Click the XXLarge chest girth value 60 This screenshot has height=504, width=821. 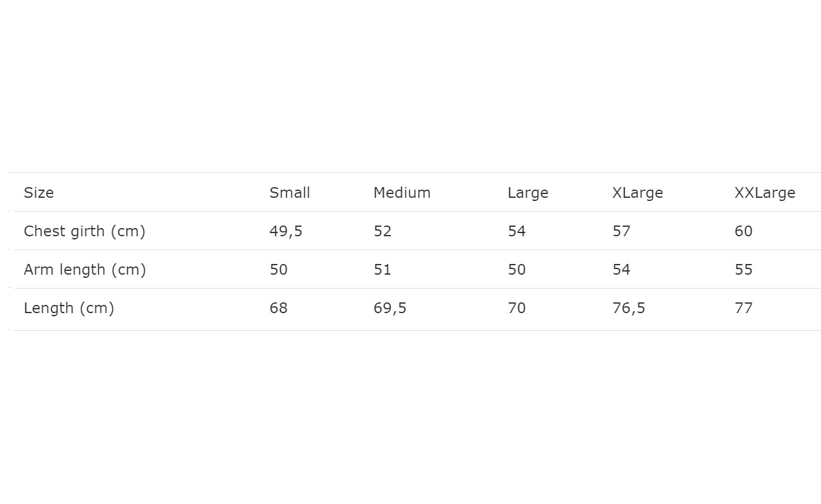(x=743, y=231)
